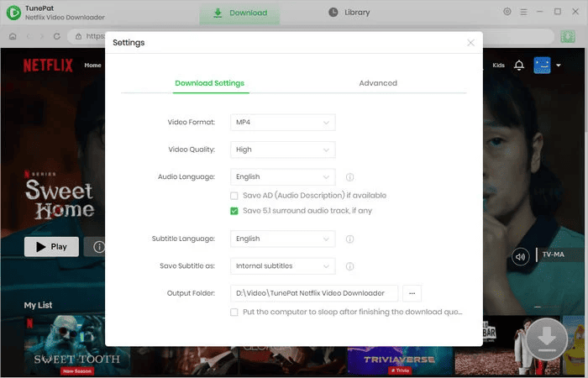
Task: Switch to the Advanced settings tab
Action: click(x=377, y=83)
